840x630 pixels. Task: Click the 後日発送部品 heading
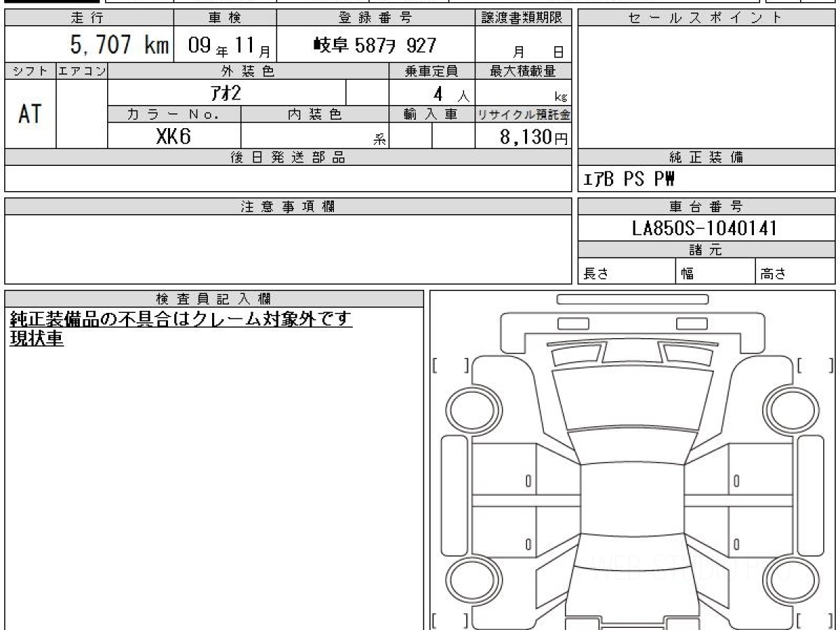point(288,157)
